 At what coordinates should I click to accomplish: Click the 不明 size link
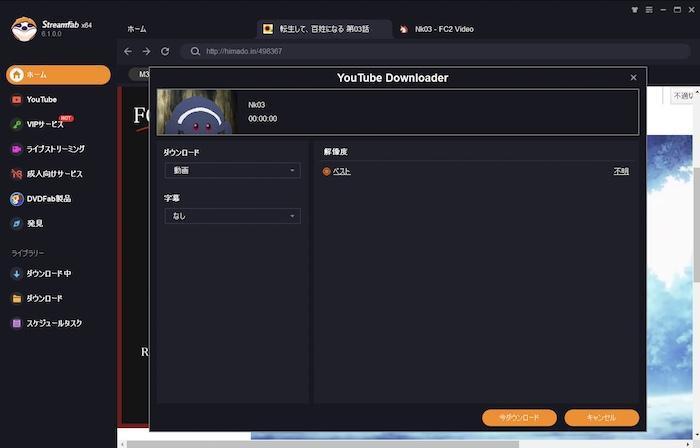tap(621, 171)
